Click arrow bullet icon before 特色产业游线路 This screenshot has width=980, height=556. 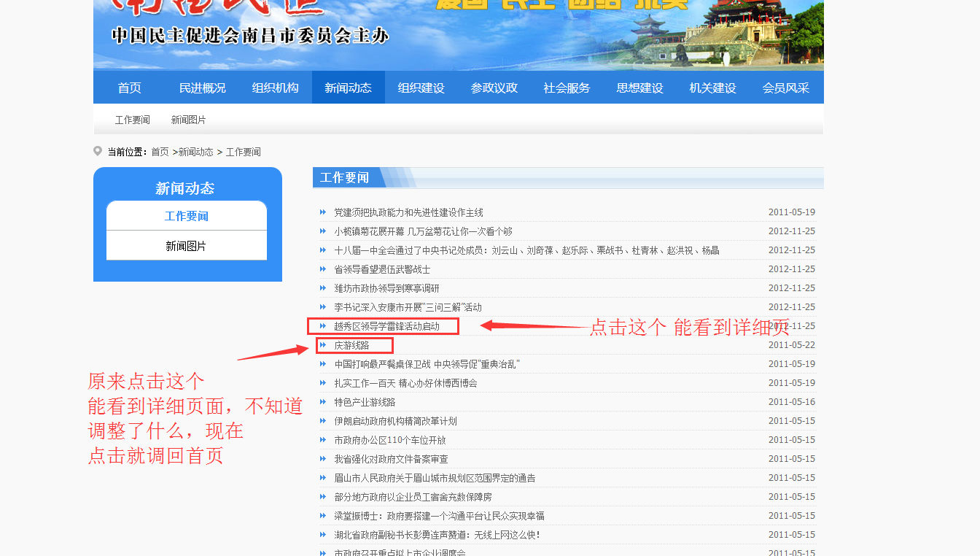tap(323, 402)
